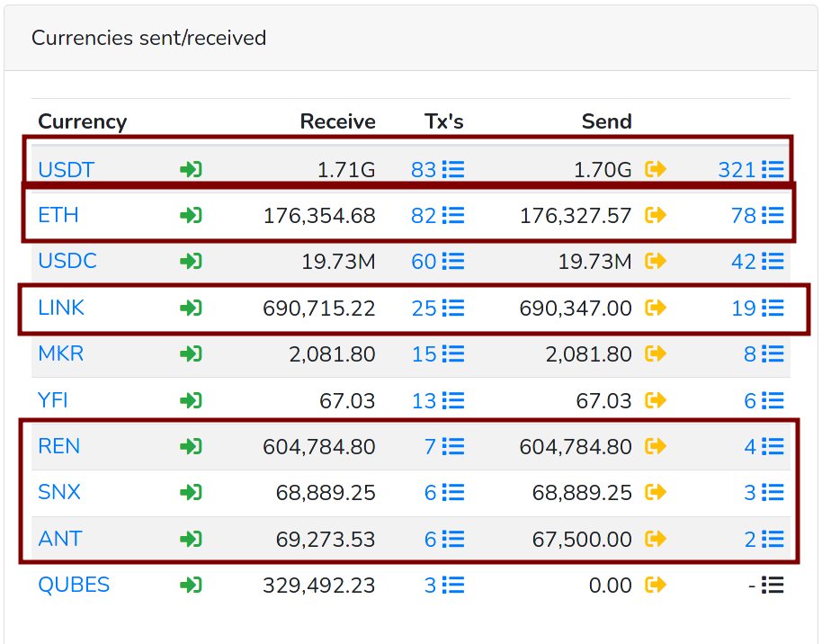Click the Send column header

point(607,121)
